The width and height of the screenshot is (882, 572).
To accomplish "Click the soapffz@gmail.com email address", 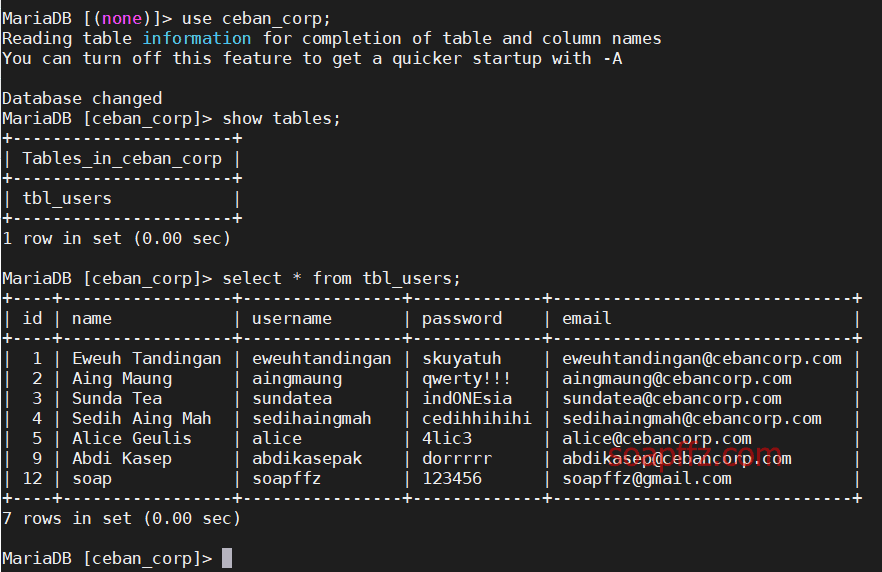I will pos(647,479).
